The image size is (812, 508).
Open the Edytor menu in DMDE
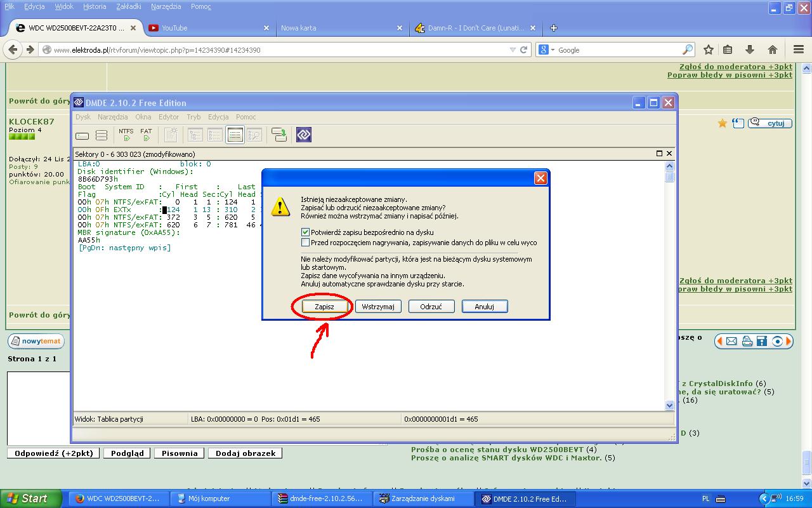click(169, 117)
